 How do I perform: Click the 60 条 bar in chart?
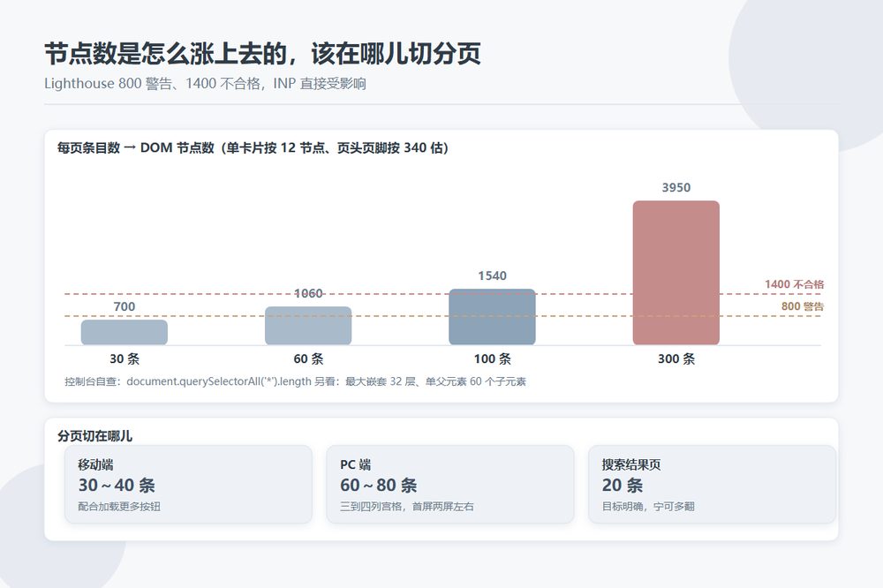click(x=308, y=326)
